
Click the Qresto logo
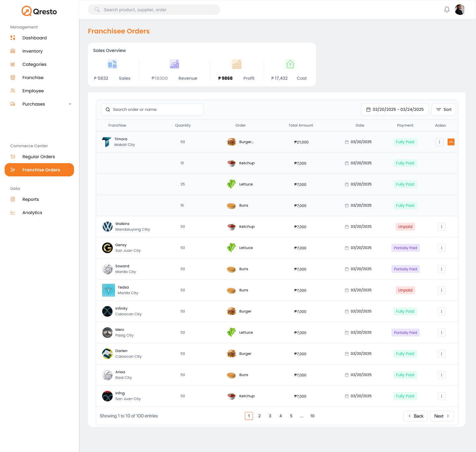39,11
